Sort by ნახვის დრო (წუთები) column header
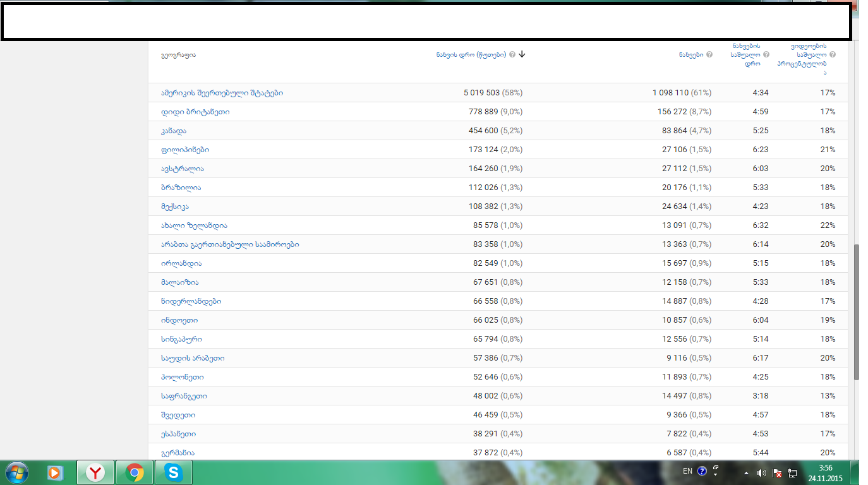 471,54
